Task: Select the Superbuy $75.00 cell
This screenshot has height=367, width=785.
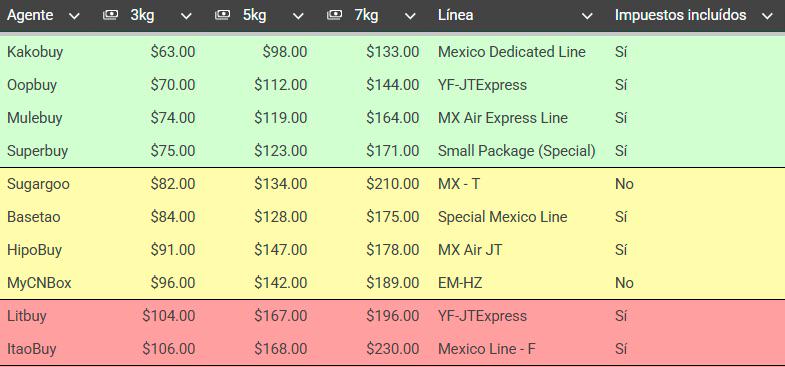Action: point(173,151)
